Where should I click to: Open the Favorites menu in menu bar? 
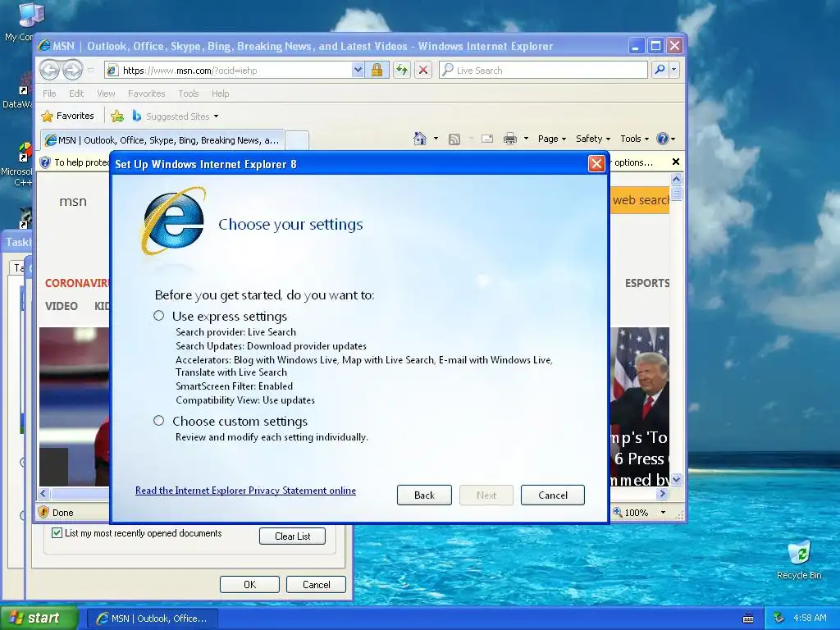pyautogui.click(x=146, y=94)
